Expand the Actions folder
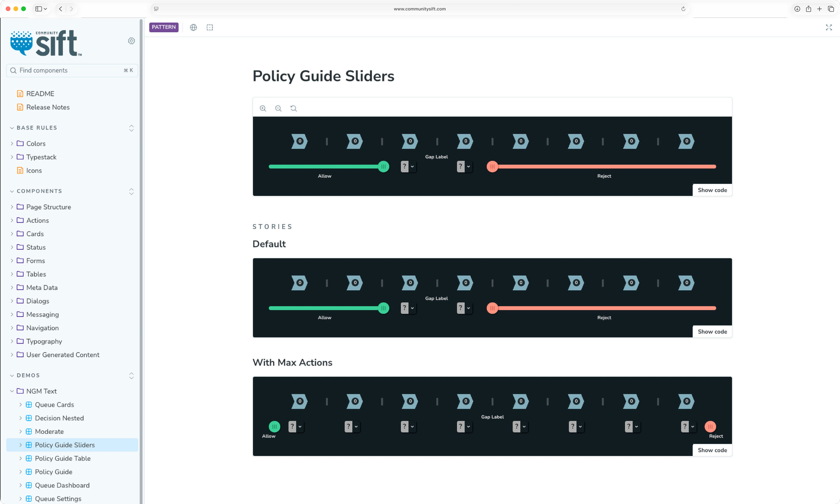Viewport: 840px width, 504px height. coord(37,220)
